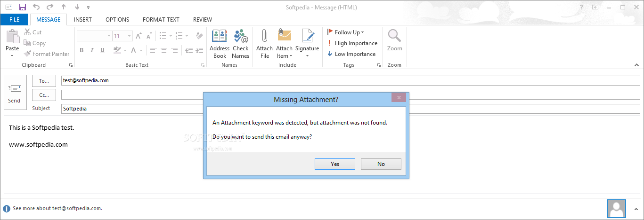Copy the selection from the Clipboard group
The height and width of the screenshot is (220, 644).
pyautogui.click(x=35, y=43)
